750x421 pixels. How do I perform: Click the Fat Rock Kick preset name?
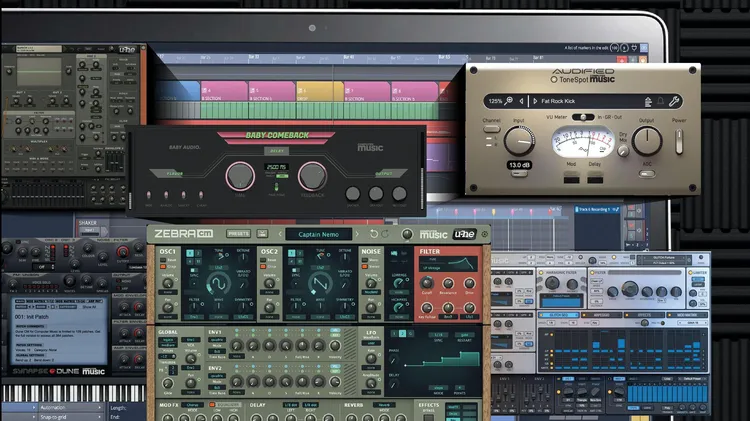(558, 101)
